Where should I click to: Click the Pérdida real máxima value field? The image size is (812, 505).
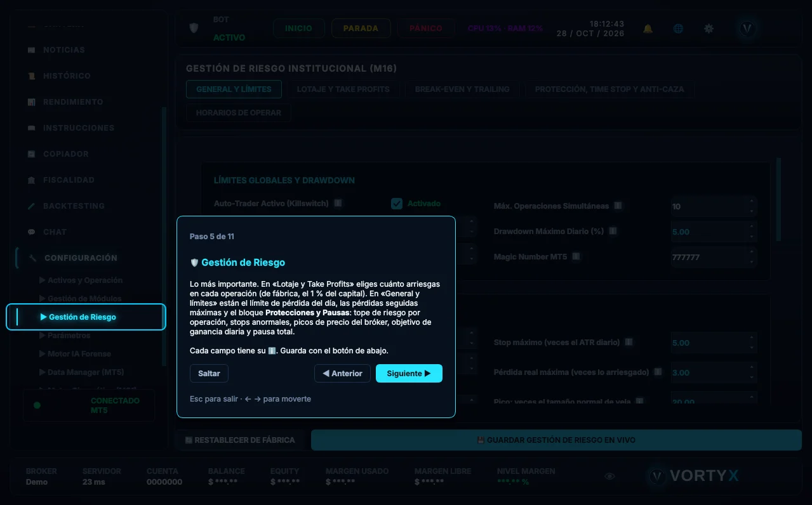coord(714,372)
